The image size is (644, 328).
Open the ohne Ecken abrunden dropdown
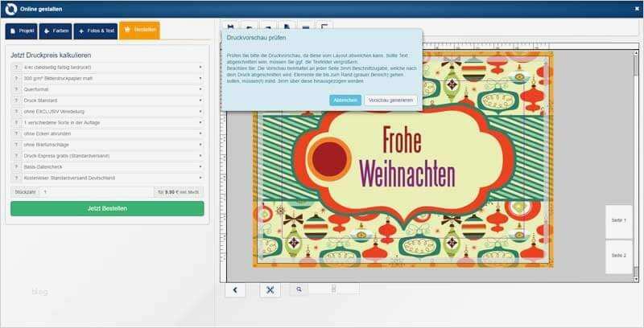click(112, 133)
